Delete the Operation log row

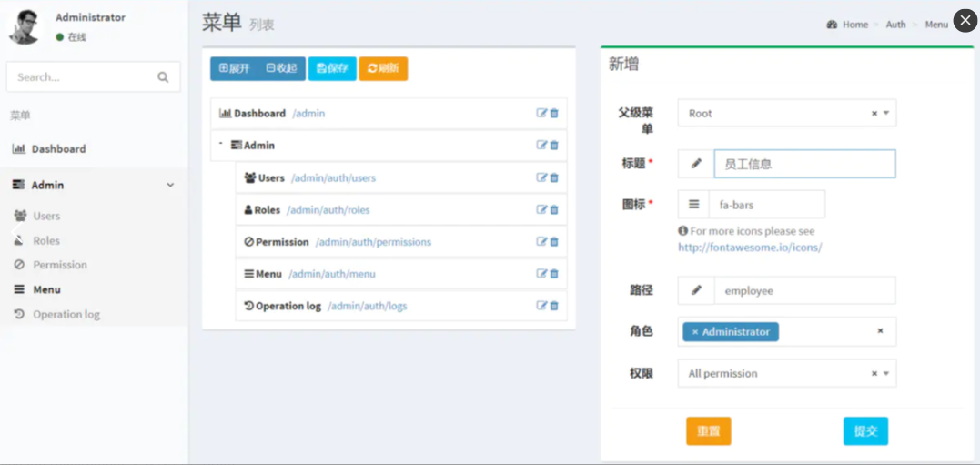554,306
